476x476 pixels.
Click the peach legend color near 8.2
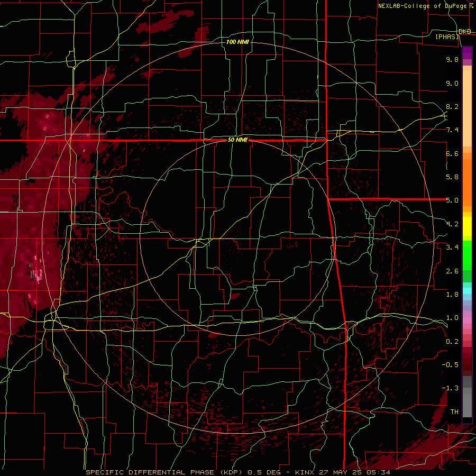pos(467,108)
